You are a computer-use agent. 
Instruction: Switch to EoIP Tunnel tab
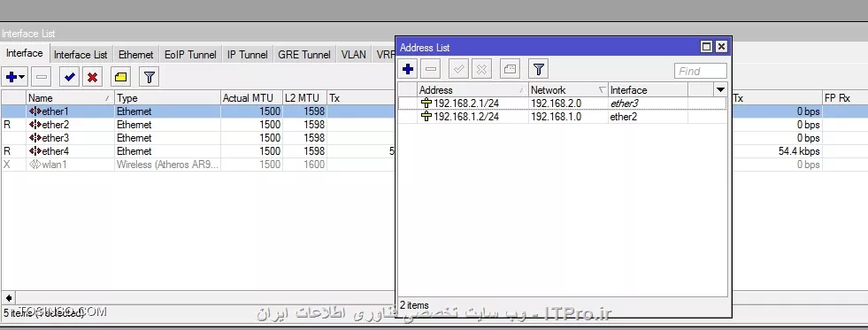coord(190,54)
